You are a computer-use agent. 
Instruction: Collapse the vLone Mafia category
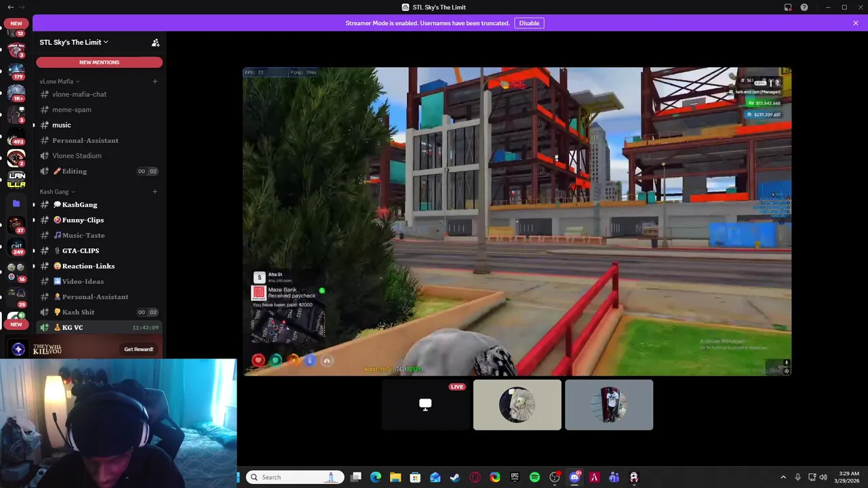tap(60, 81)
